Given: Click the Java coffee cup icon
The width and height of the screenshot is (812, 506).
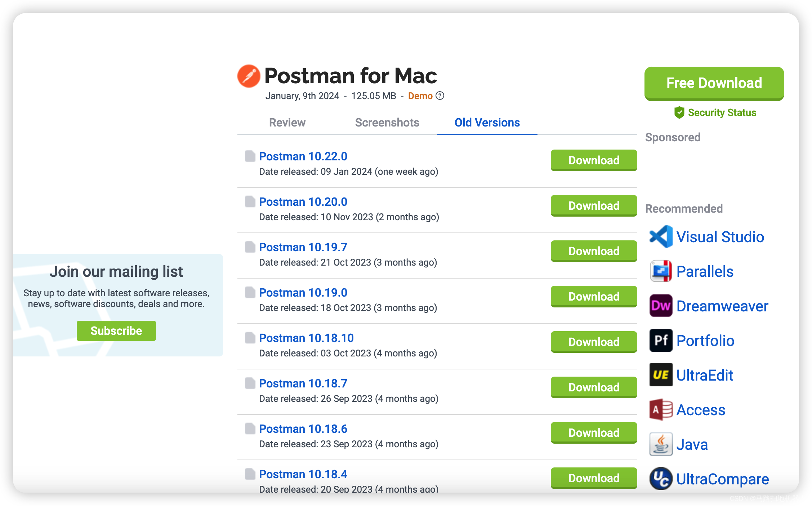Looking at the screenshot, I should (x=661, y=444).
